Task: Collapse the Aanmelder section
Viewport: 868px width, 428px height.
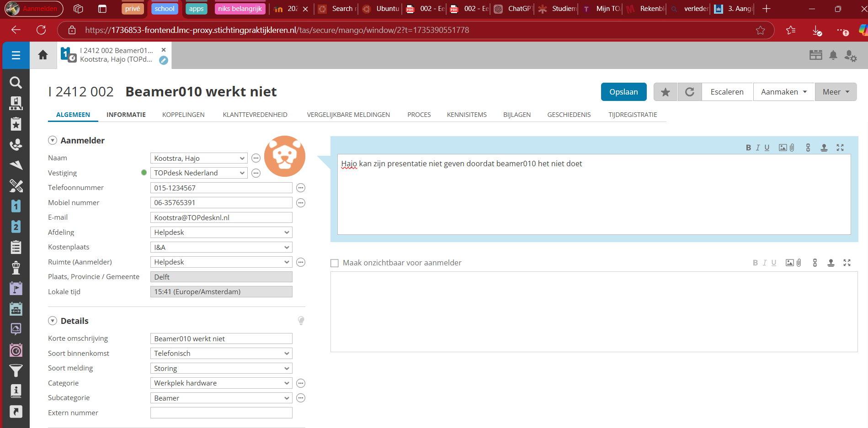Action: click(53, 141)
